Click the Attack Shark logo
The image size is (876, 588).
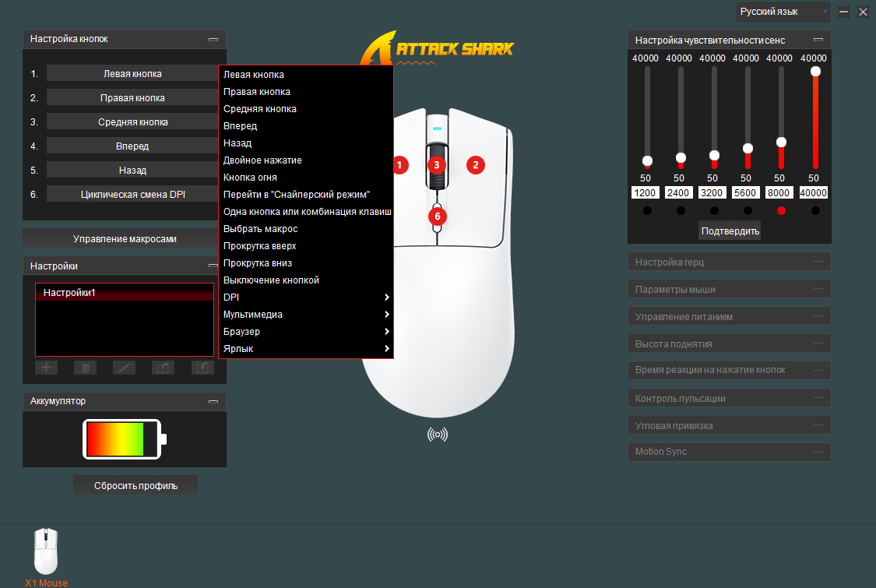(438, 48)
